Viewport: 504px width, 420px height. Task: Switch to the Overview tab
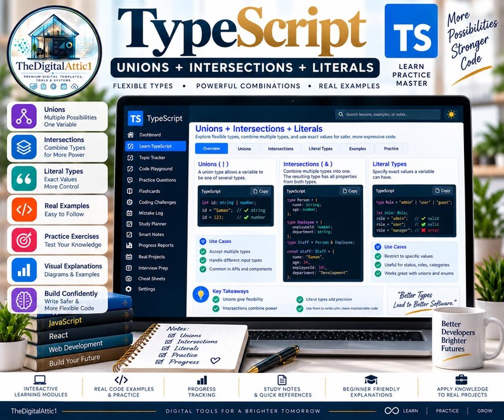(211, 149)
